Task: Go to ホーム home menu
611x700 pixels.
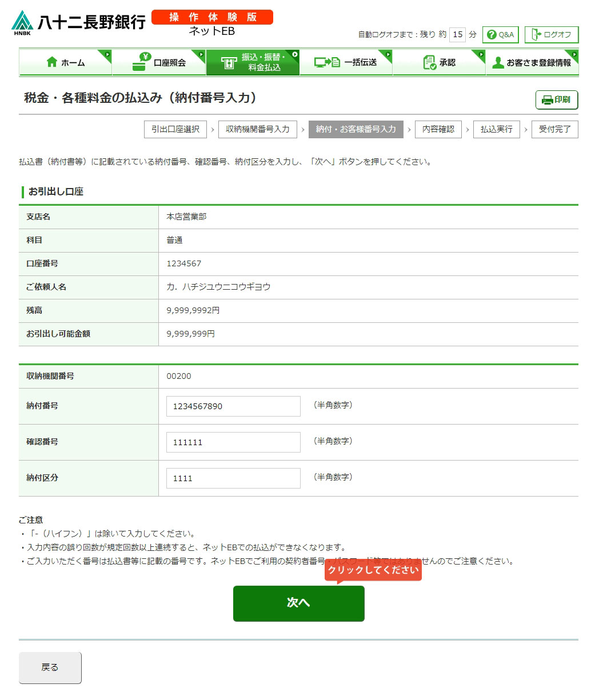Action: pyautogui.click(x=65, y=62)
